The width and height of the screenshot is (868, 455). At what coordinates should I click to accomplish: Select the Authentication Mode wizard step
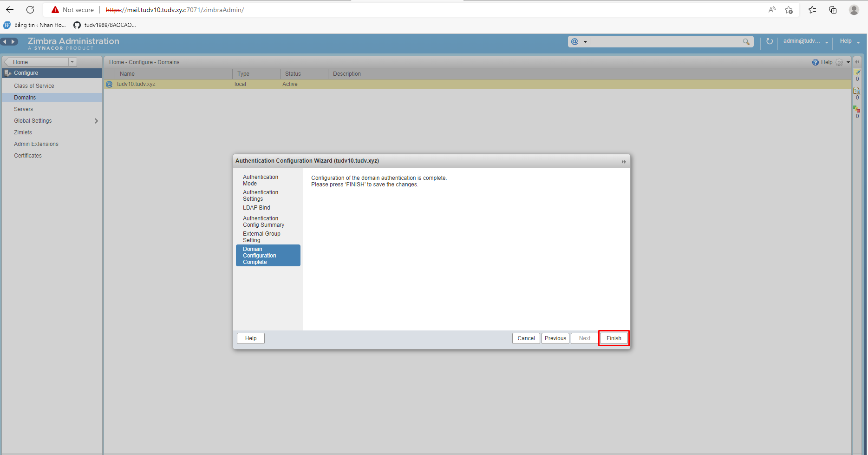pyautogui.click(x=260, y=180)
